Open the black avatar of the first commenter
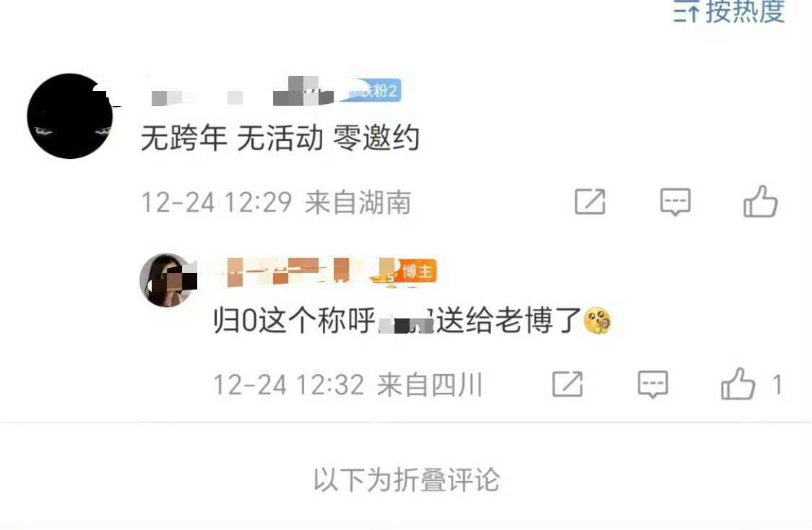 [70, 116]
